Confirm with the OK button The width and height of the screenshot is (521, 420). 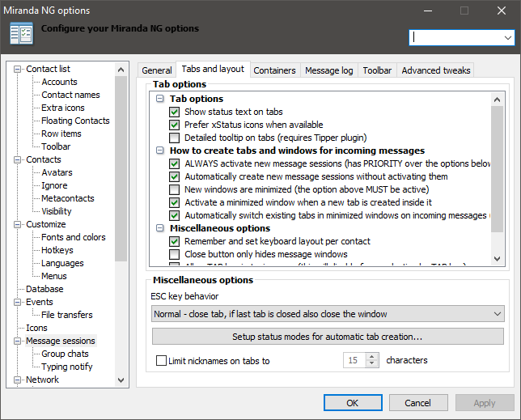pos(353,403)
